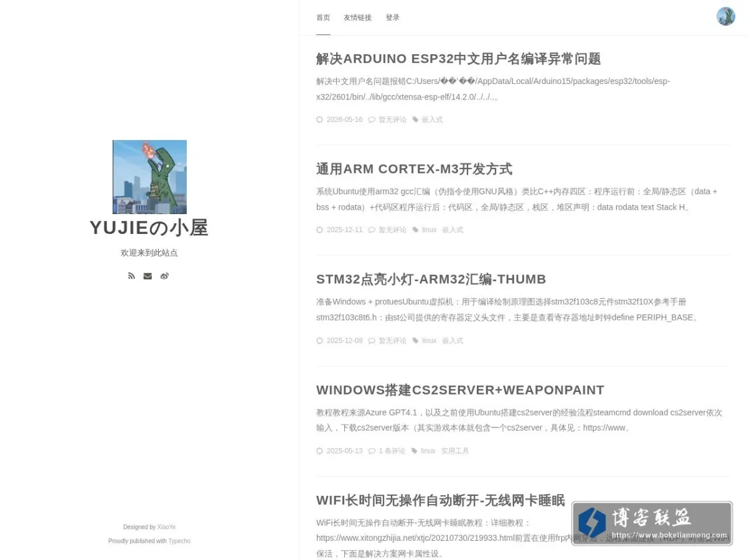Go to the 首页 navigation tab
The image size is (747, 560).
click(323, 17)
